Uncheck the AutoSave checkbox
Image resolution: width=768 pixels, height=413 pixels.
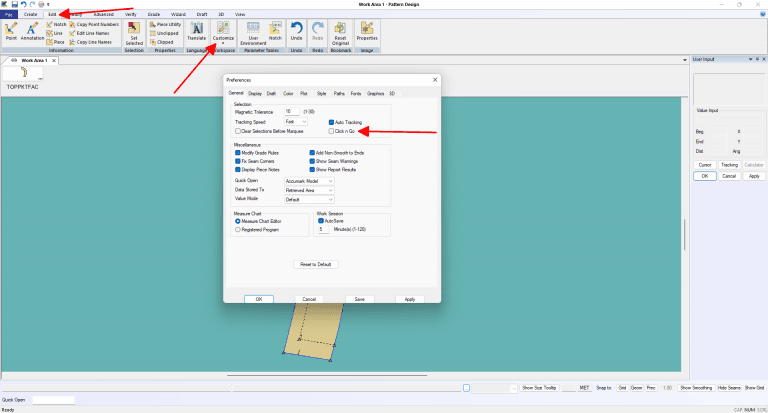click(321, 221)
